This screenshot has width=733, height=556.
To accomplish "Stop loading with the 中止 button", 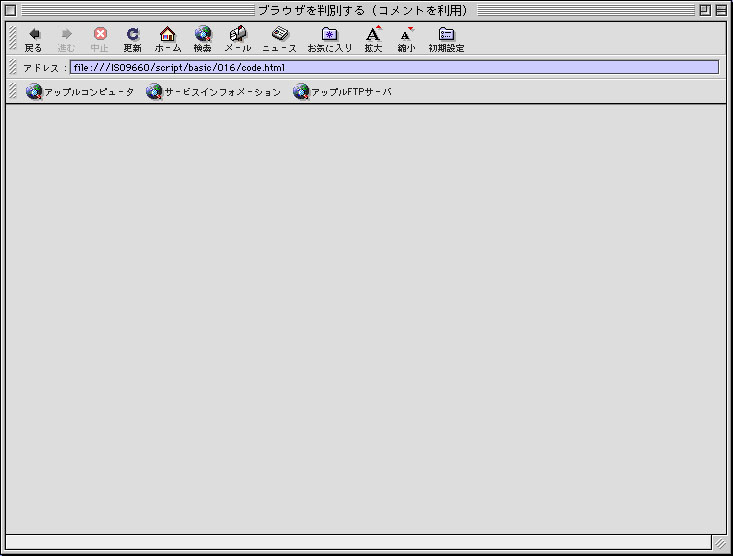I will (x=100, y=39).
